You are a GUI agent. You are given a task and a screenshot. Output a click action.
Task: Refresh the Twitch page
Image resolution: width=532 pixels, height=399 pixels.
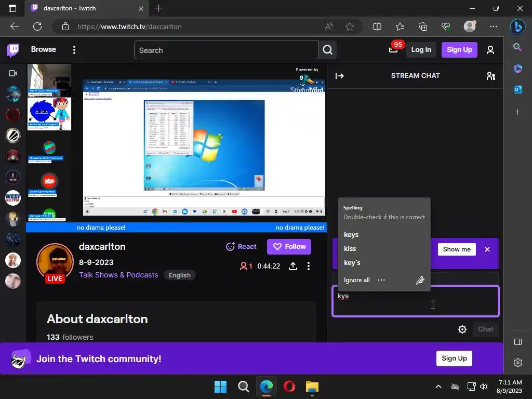[37, 26]
